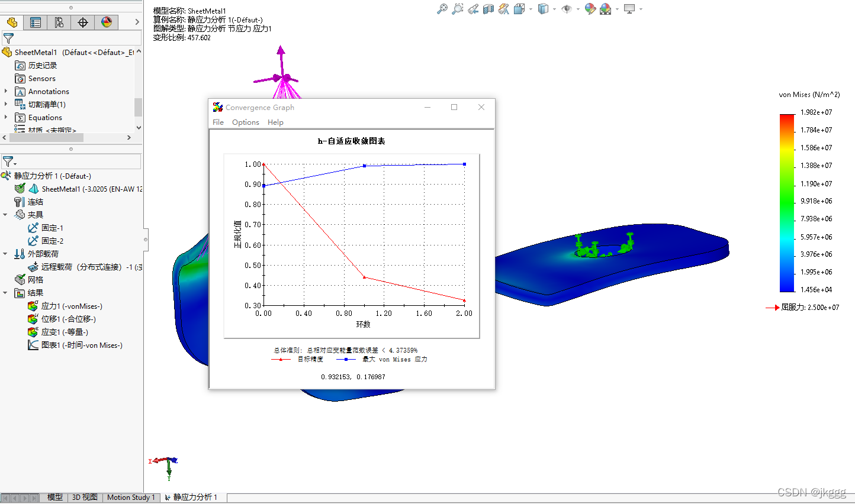Click the von Mises color legend bar

(787, 203)
